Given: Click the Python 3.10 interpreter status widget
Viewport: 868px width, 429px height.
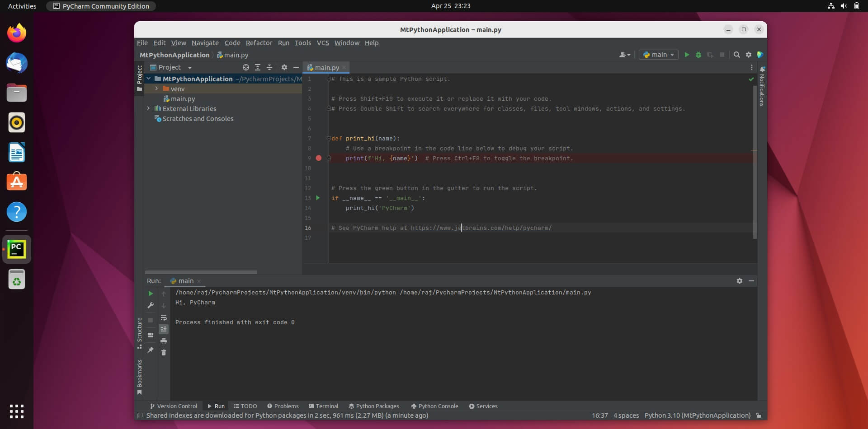Looking at the screenshot, I should [697, 415].
